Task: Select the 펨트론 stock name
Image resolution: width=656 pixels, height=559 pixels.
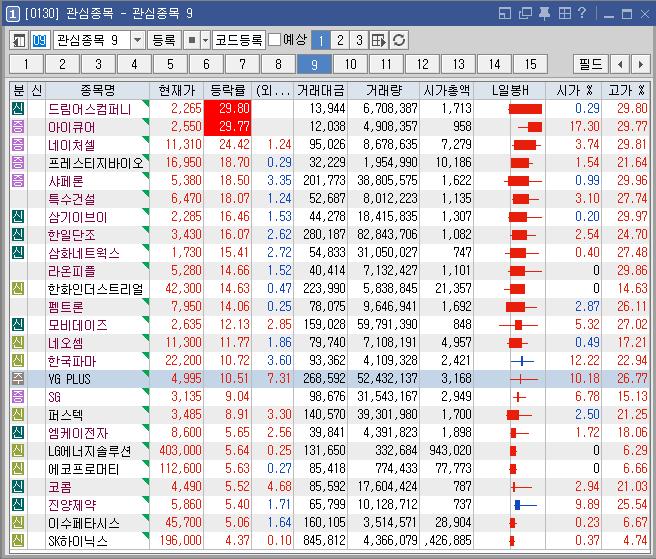Action: click(x=66, y=307)
